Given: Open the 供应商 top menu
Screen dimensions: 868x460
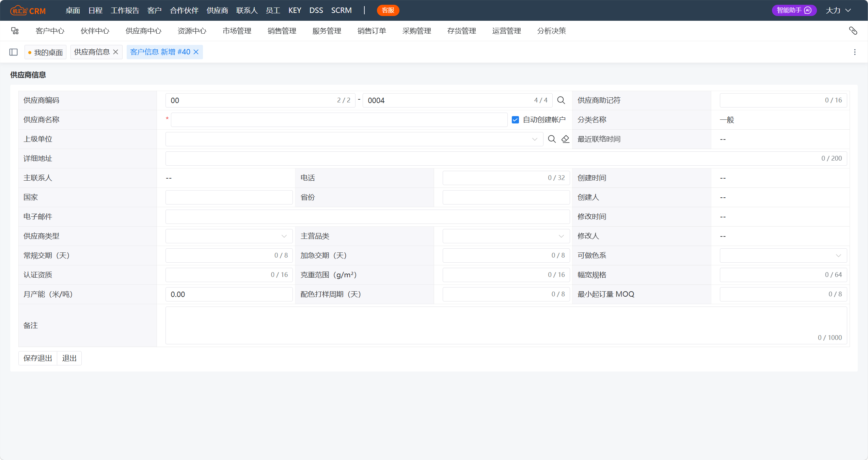Looking at the screenshot, I should [x=218, y=10].
